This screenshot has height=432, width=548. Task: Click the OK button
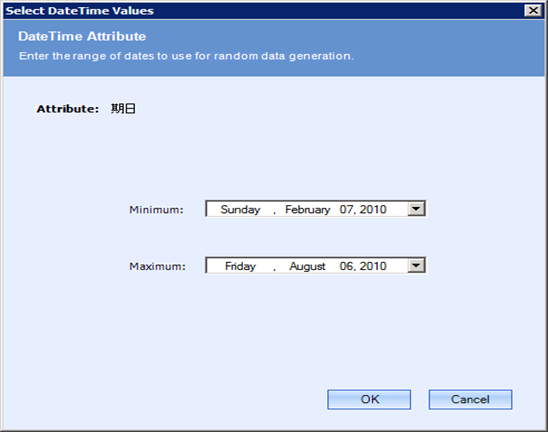369,399
